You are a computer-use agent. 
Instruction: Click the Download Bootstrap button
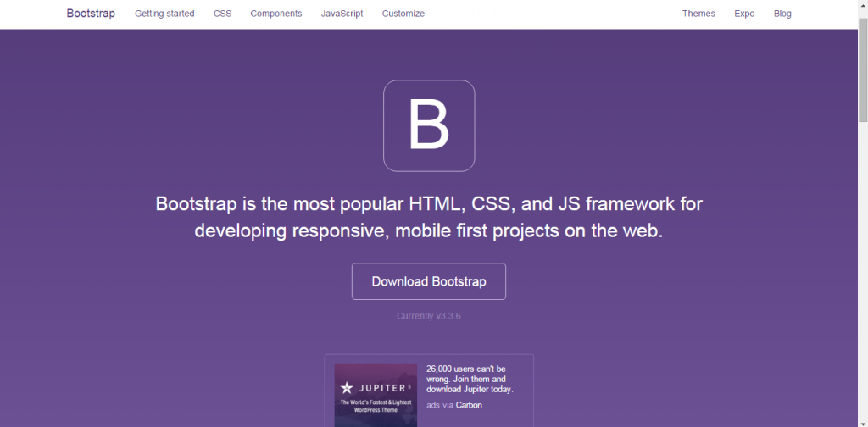pos(429,281)
